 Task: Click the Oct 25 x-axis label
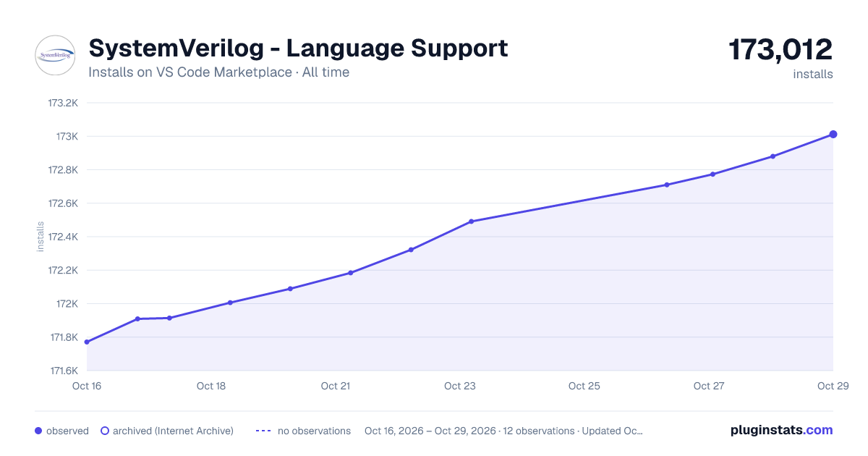584,386
